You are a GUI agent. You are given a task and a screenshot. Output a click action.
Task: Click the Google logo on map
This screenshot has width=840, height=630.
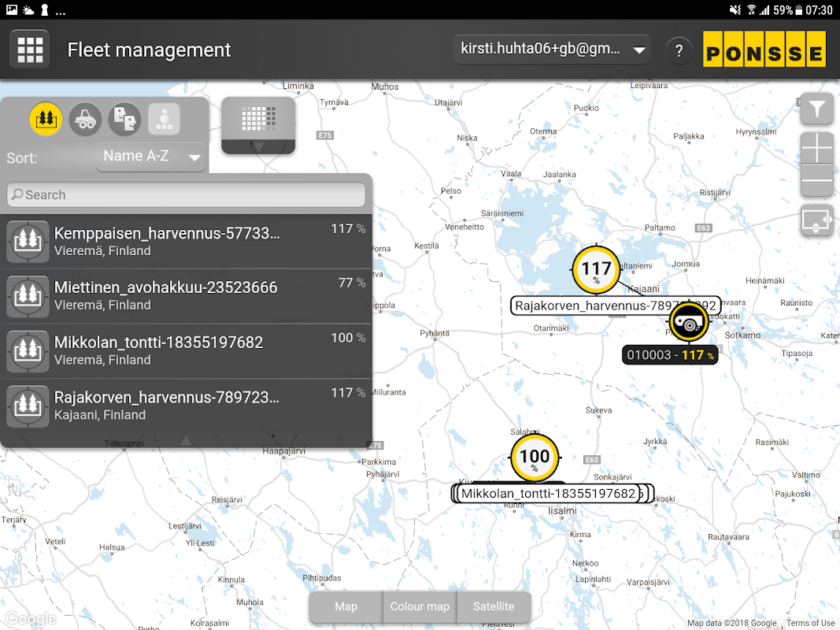31,619
